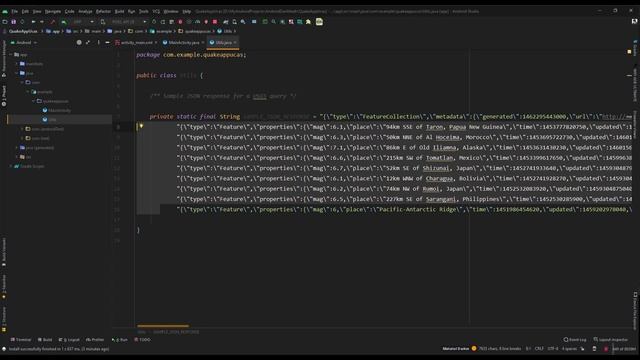This screenshot has height=360, width=640.
Task: Click the Make Project hammer icon
Action: click(x=53, y=22)
